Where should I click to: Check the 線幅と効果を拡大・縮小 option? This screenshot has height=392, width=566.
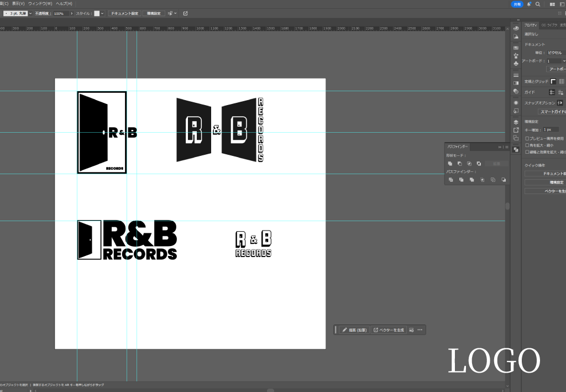(527, 151)
